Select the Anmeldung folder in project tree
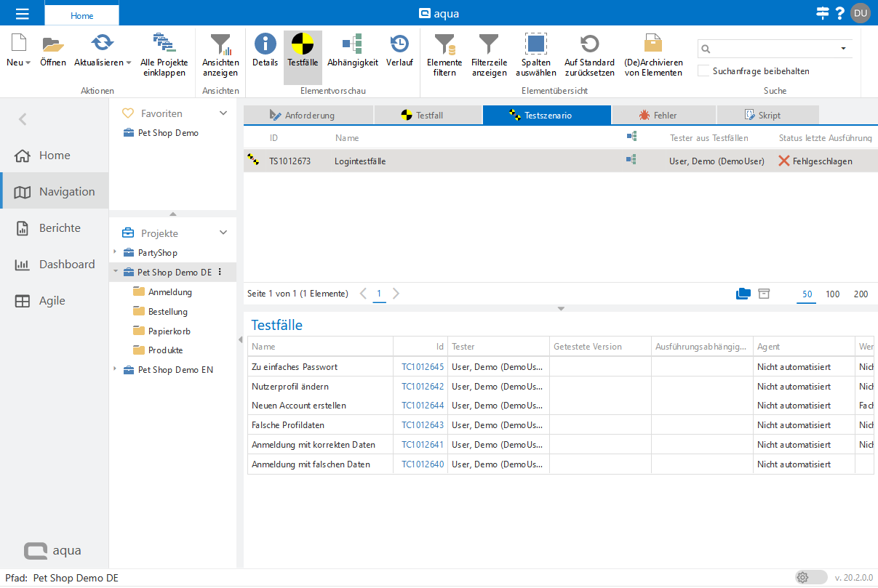Viewport: 878px width, 588px height. click(169, 292)
